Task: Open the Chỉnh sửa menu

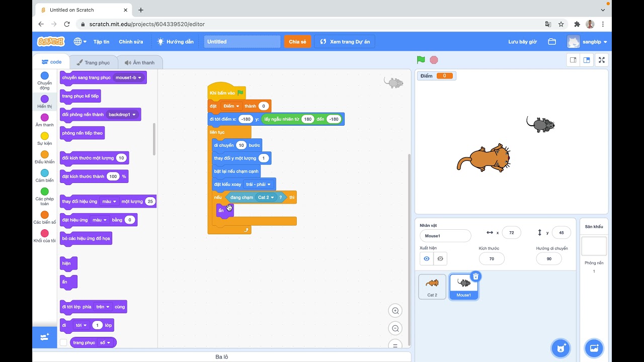Action: (x=131, y=42)
